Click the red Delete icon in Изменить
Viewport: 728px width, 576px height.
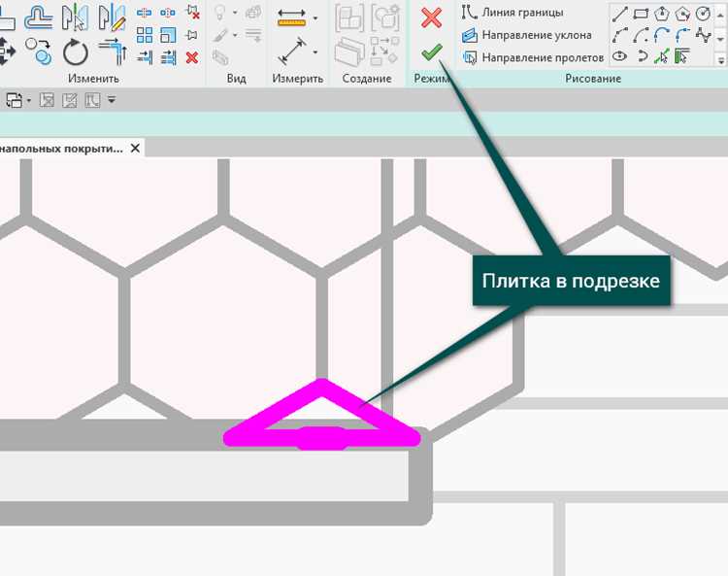pyautogui.click(x=192, y=57)
